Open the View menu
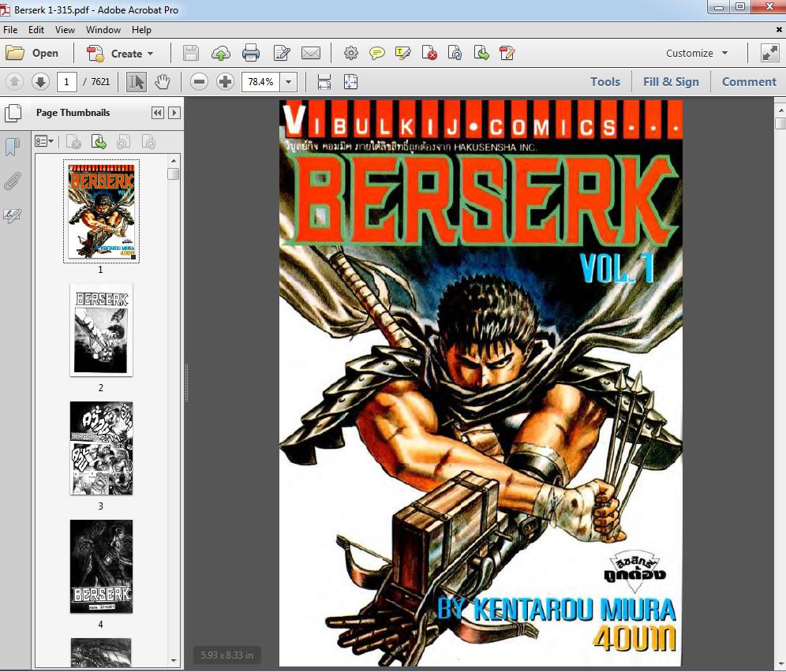Screen dimensions: 786x672 pos(65,29)
